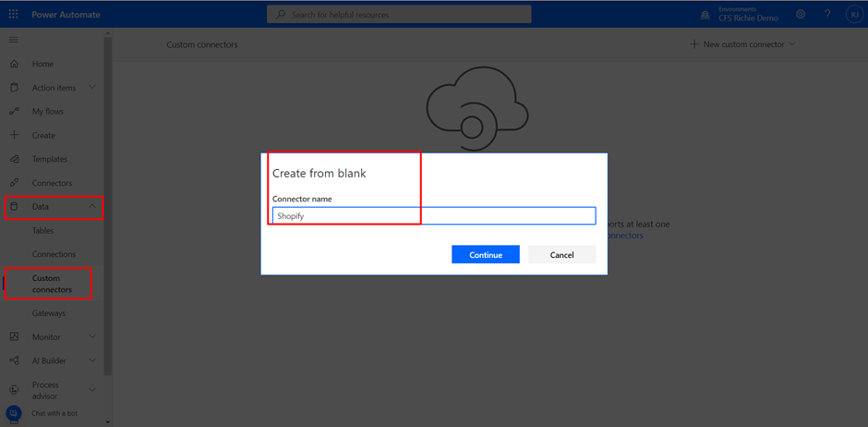Click the AI Builder icon
This screenshot has height=427, width=868.
click(15, 360)
